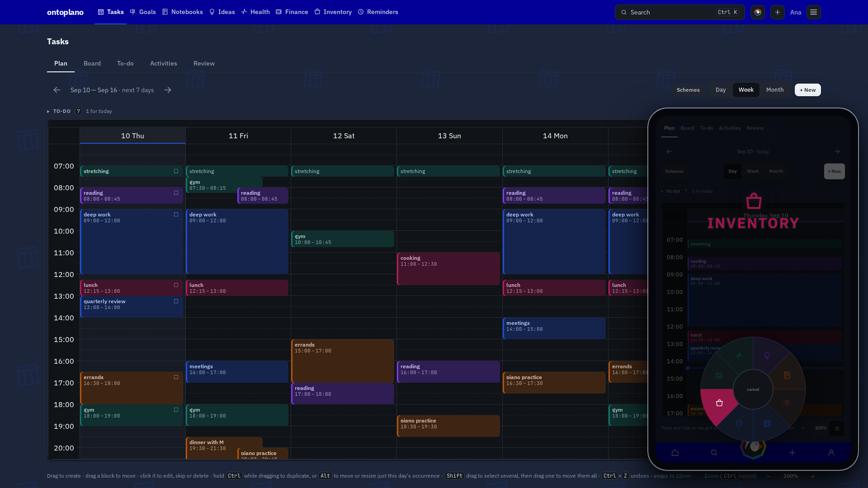Check off Thursday's reading 08:00 task
This screenshot has width=868, height=488.
click(176, 193)
